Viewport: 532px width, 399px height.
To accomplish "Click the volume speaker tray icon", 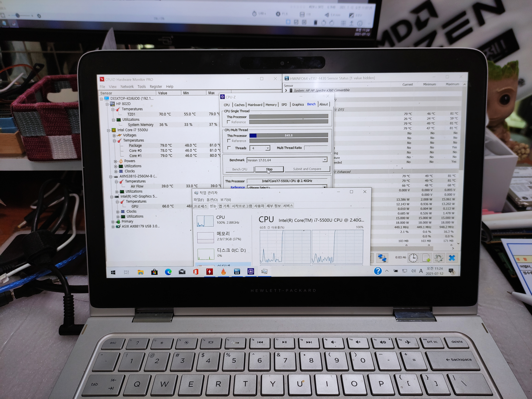I will click(x=413, y=271).
